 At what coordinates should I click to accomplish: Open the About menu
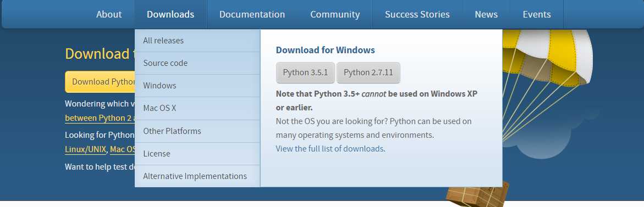point(109,14)
